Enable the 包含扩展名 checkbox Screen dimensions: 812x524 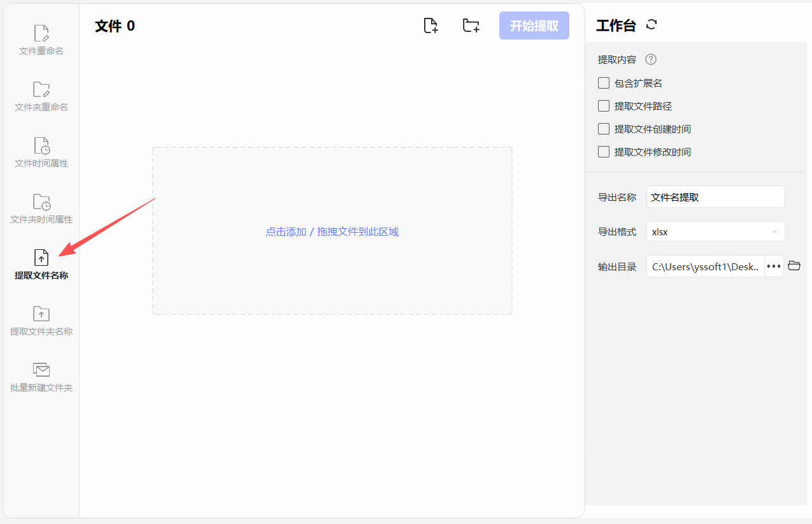pos(604,83)
